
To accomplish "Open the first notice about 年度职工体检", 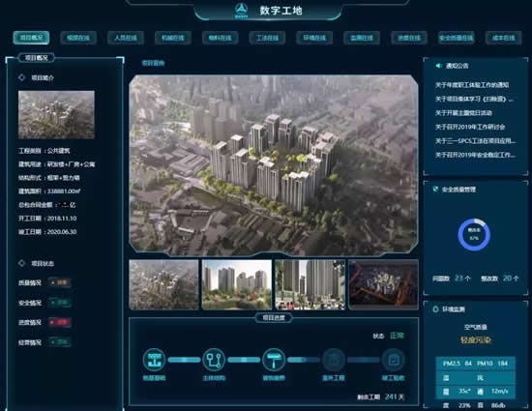I will coord(472,85).
